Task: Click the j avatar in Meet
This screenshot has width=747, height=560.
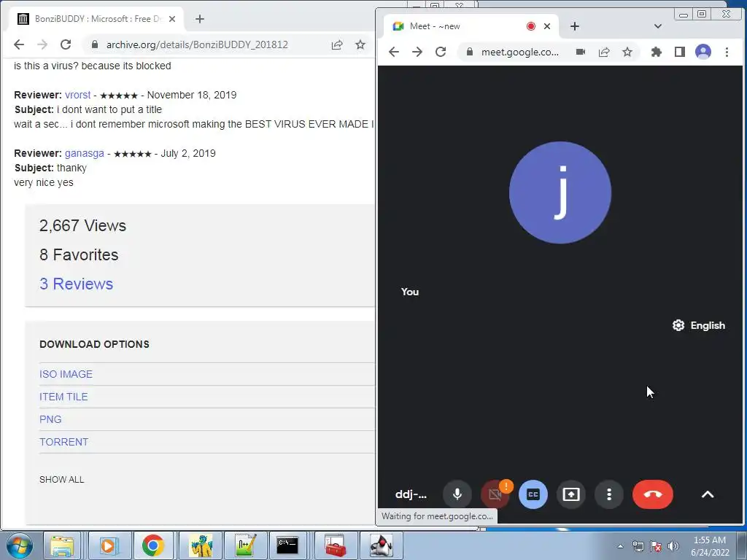Action: click(560, 192)
